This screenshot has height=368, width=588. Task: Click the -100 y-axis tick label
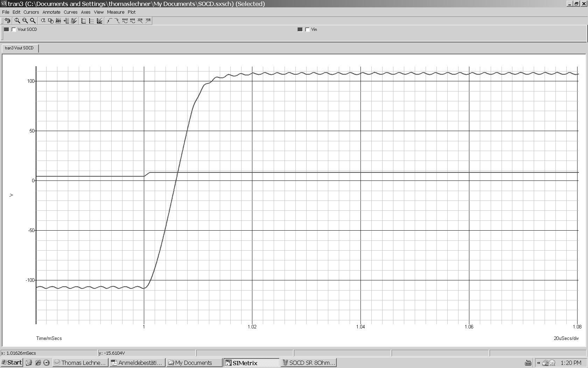tap(30, 280)
